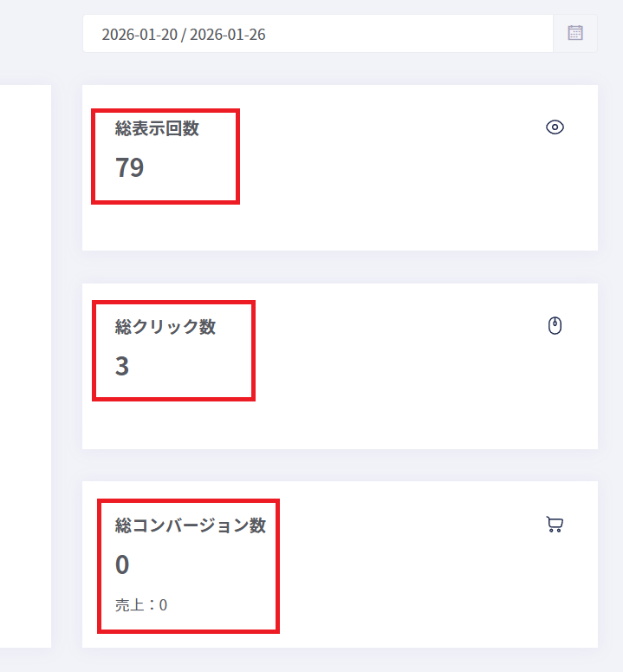Open the calendar date picker icon
623x672 pixels.
(x=575, y=33)
